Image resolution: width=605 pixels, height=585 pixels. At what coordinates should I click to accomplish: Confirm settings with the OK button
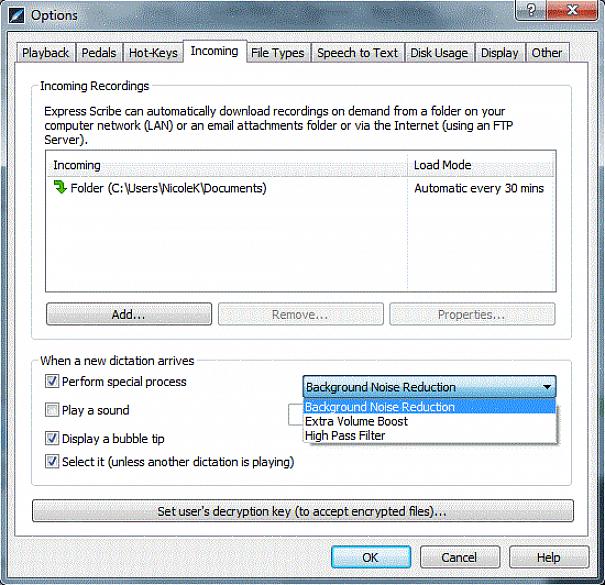tap(370, 557)
